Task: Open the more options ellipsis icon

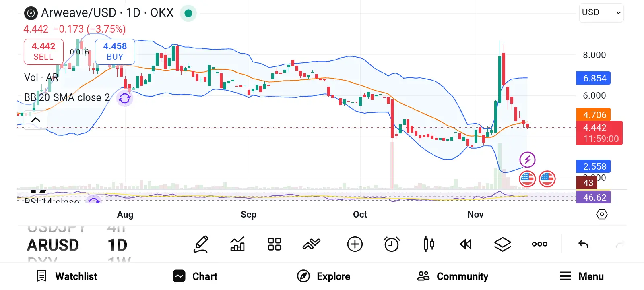Action: click(x=539, y=244)
